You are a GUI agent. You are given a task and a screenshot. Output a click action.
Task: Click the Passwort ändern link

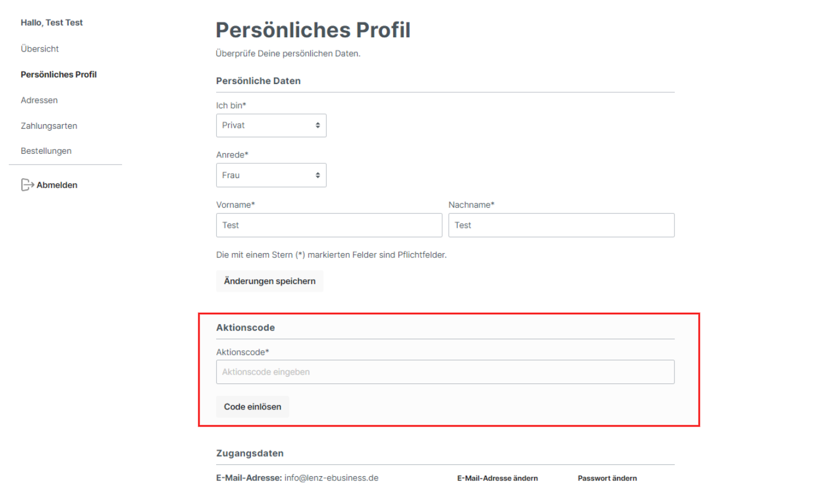coord(607,478)
